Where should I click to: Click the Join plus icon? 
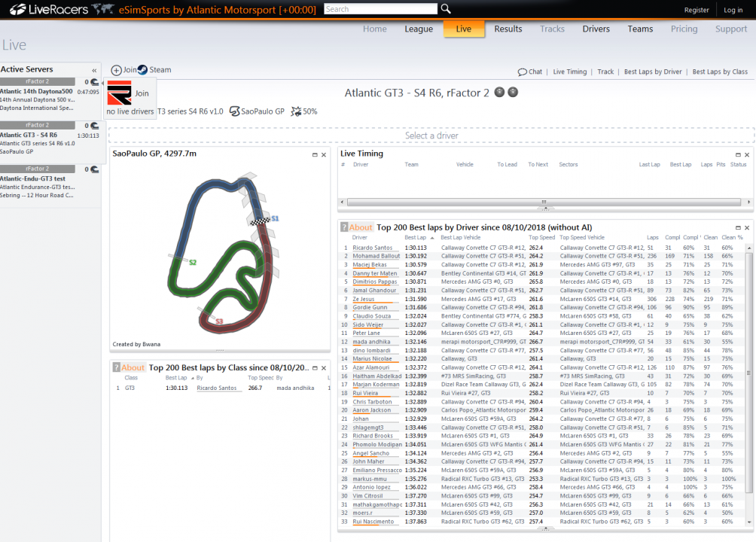(x=116, y=70)
